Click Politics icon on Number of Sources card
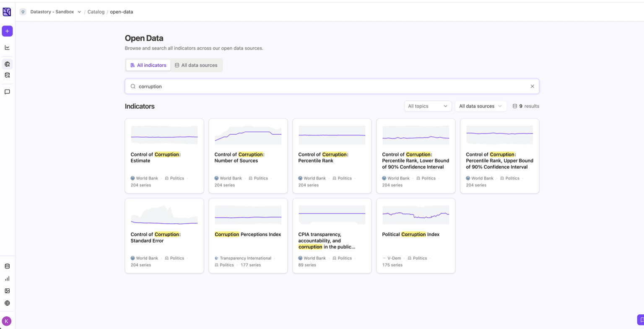The height and width of the screenshot is (329, 644). (251, 178)
